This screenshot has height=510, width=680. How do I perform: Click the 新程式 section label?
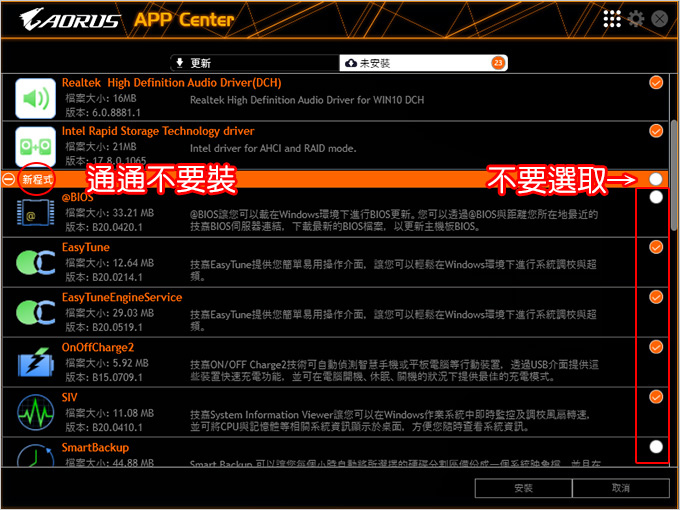(x=37, y=180)
